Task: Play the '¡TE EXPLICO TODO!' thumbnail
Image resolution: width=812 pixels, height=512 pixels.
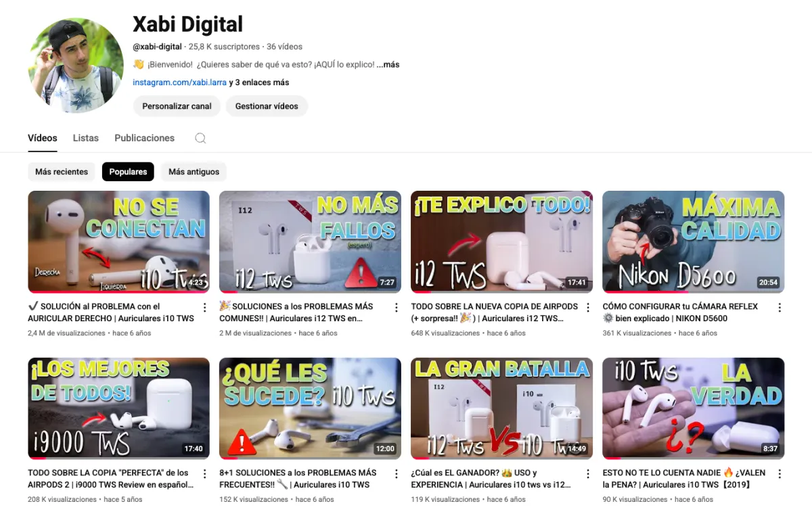Action: click(x=501, y=241)
